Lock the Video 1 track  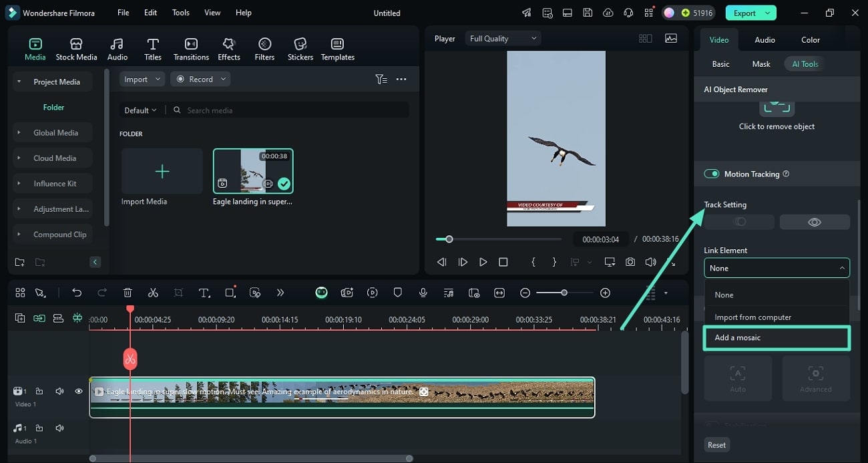[39, 392]
